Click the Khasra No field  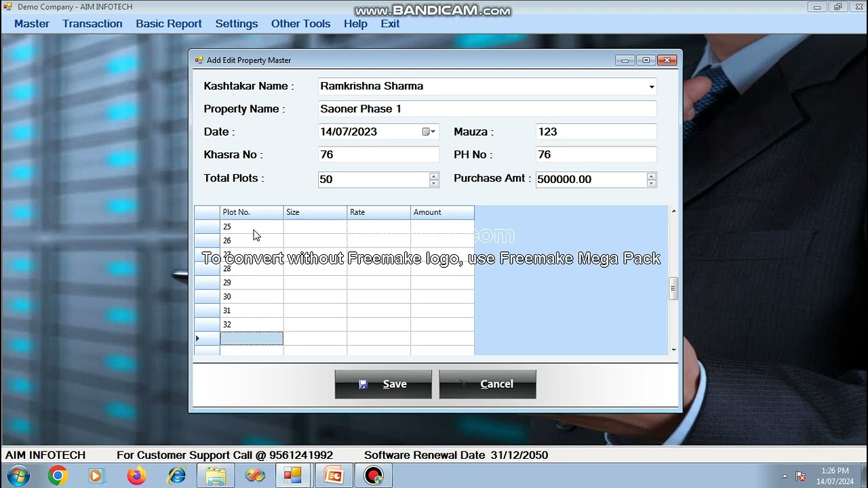point(379,155)
